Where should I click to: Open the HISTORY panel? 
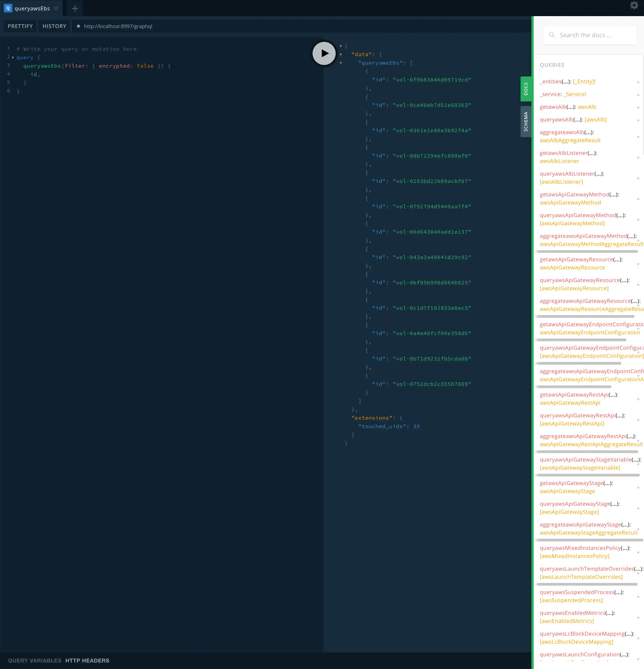tap(54, 26)
